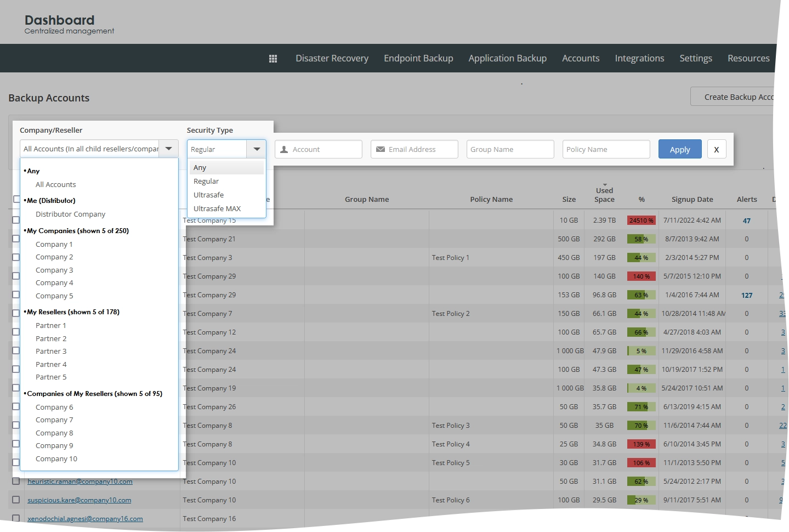Open xenodochial.agnesi@company16.com account link
This screenshot has width=789, height=532.
[85, 519]
